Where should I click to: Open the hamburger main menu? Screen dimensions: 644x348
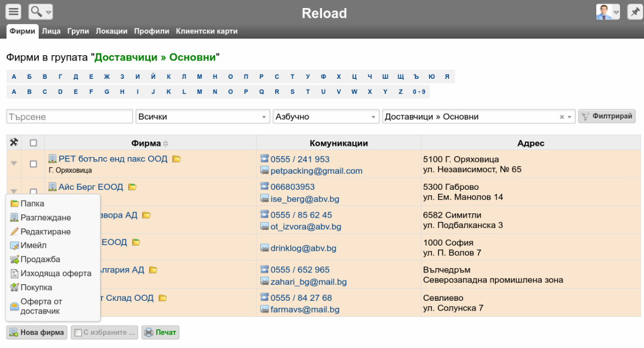[13, 12]
